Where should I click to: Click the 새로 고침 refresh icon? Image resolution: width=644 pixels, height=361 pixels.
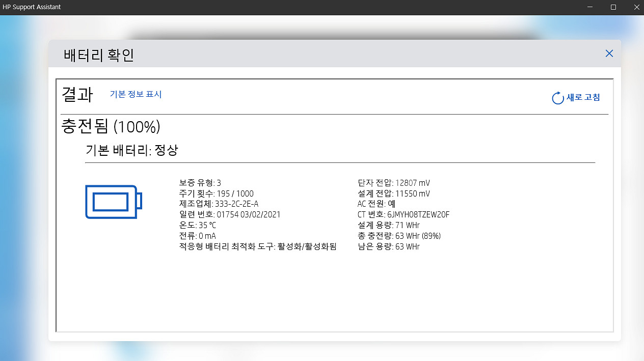[x=558, y=98]
